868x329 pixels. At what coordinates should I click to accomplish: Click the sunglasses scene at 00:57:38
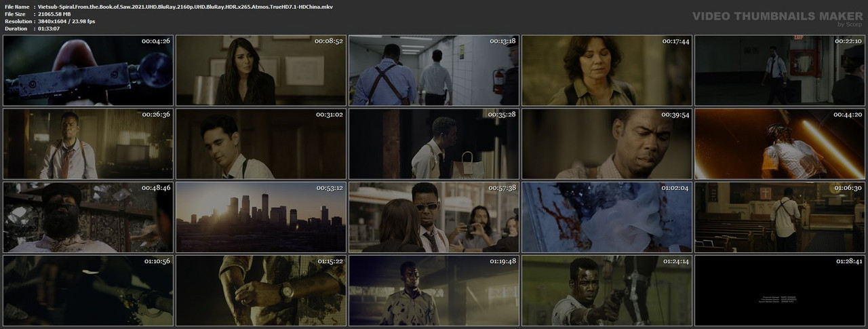click(x=434, y=217)
